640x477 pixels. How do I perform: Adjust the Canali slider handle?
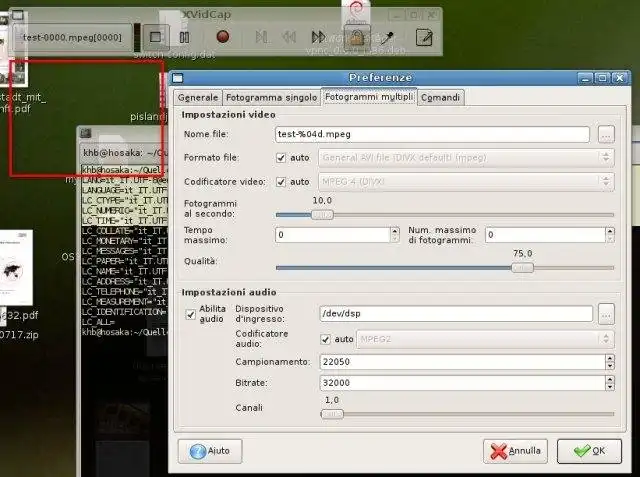[x=332, y=414]
